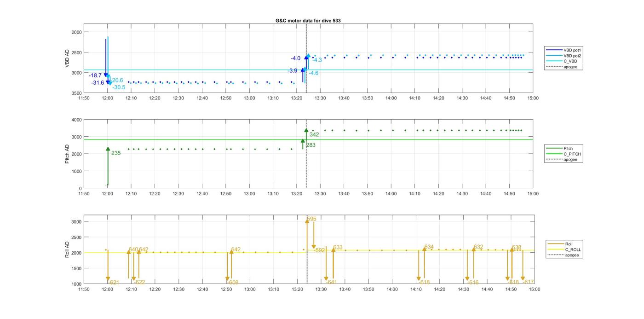
Task: Click the title 'G&C motor data for dive 533'
Action: pos(308,21)
